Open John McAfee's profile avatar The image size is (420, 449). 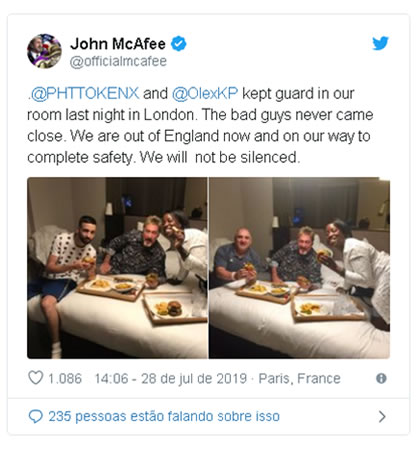(x=44, y=51)
